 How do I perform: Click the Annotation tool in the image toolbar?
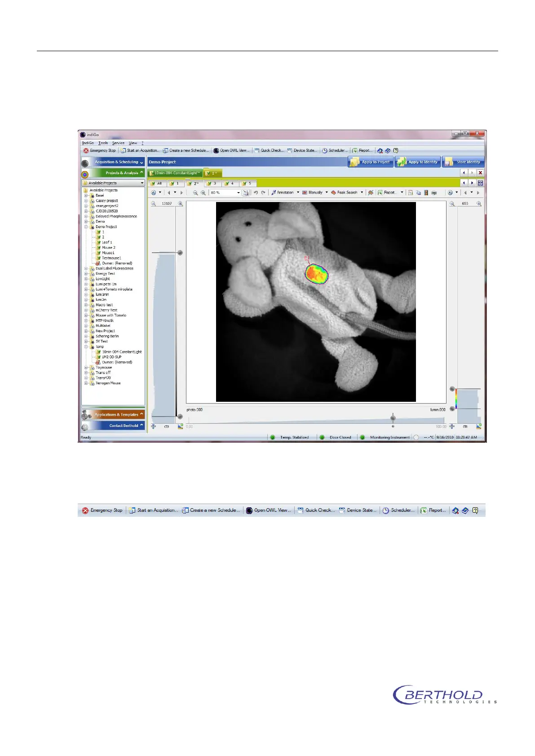pos(283,193)
